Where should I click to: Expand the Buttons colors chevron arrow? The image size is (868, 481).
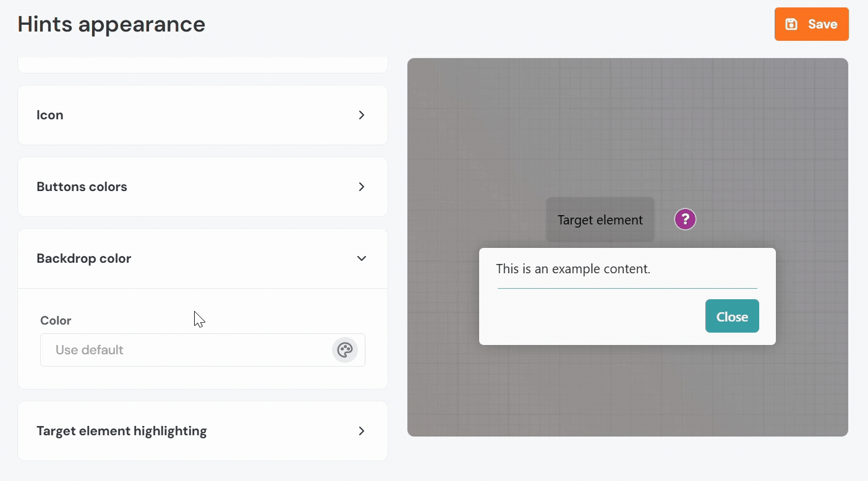click(x=362, y=187)
